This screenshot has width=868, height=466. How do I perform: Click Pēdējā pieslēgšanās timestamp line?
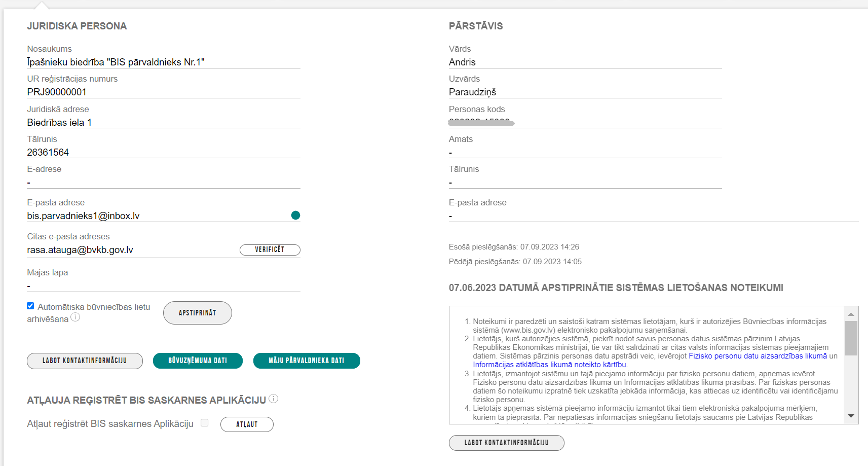[x=515, y=262]
